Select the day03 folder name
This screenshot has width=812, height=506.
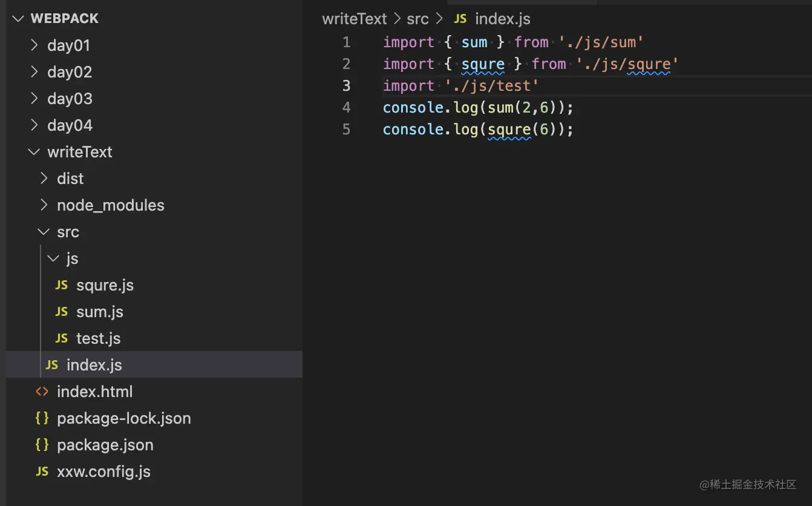70,99
